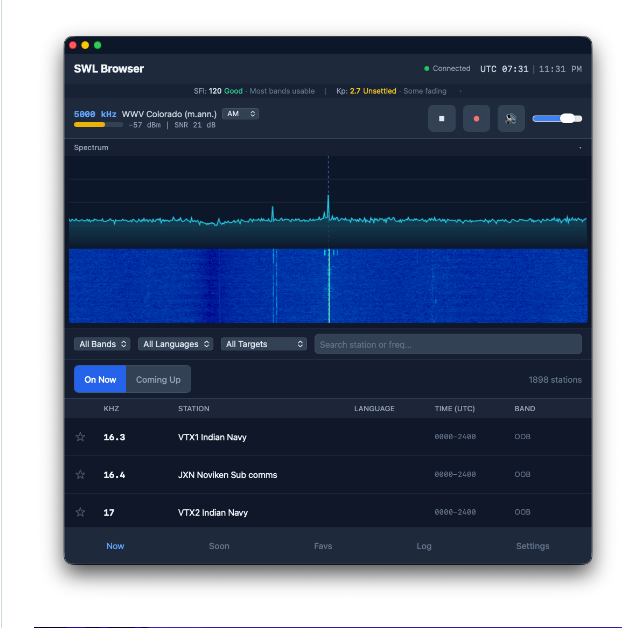This screenshot has height=628, width=628.
Task: Sort by the BAND column header
Action: click(x=525, y=409)
